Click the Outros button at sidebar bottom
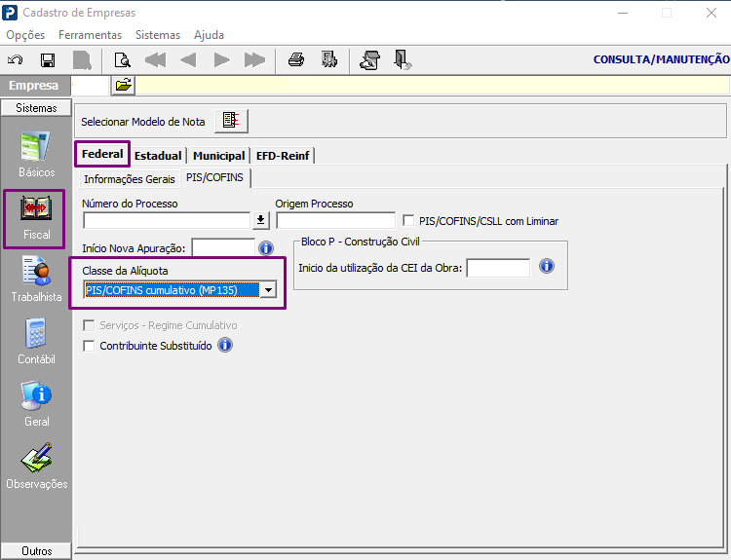The height and width of the screenshot is (560, 731). [x=36, y=550]
